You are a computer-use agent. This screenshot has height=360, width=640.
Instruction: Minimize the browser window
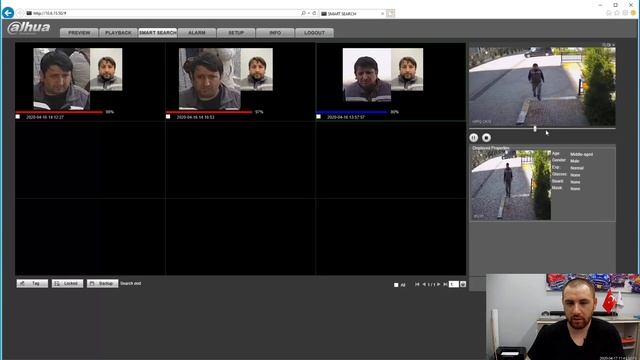point(600,5)
